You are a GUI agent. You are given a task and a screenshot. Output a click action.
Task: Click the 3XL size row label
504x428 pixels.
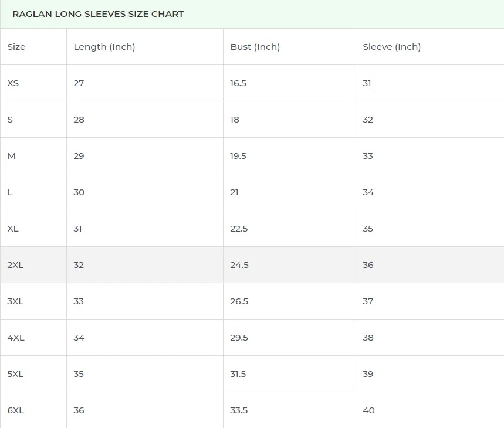click(x=15, y=301)
